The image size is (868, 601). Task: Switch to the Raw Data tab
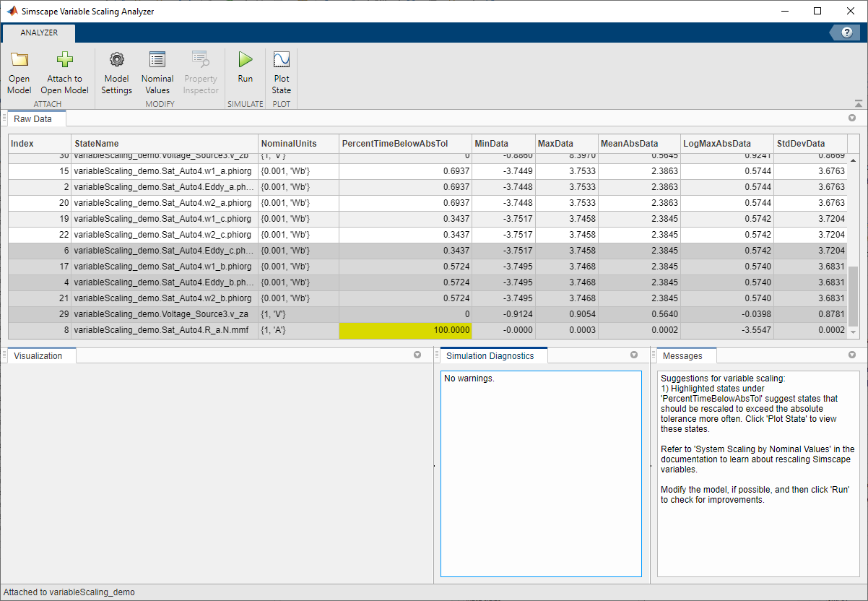(33, 118)
